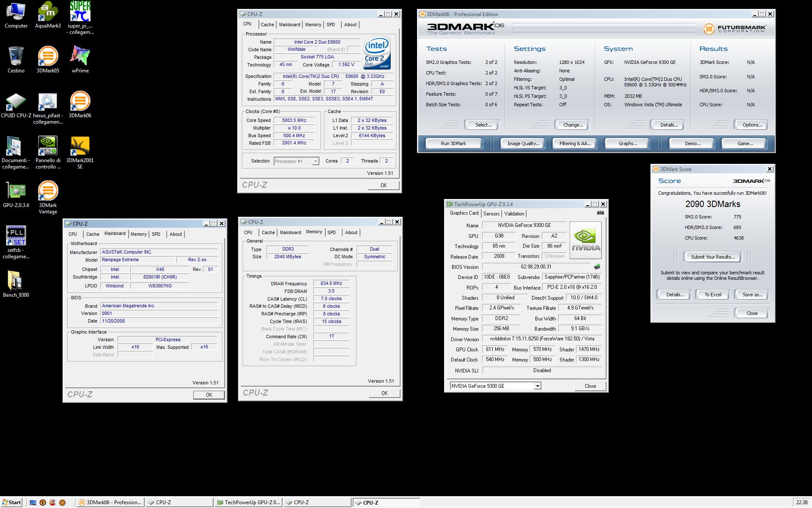812x508 pixels.
Task: Click the Game... button in 3DMark06
Action: pyautogui.click(x=745, y=144)
